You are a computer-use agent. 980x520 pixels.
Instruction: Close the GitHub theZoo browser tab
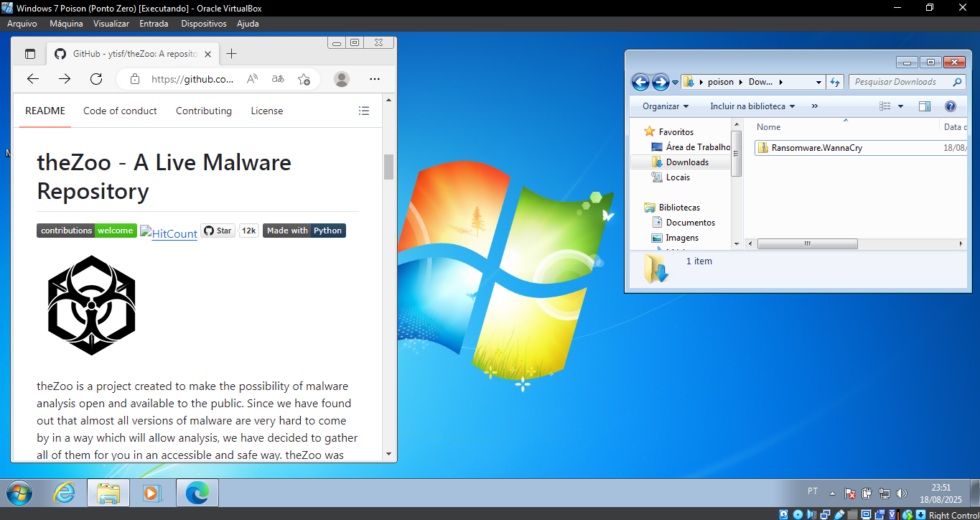coord(208,54)
